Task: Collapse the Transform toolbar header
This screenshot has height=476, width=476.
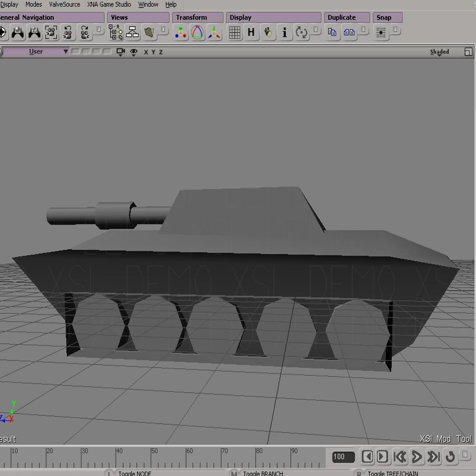Action: (x=198, y=17)
